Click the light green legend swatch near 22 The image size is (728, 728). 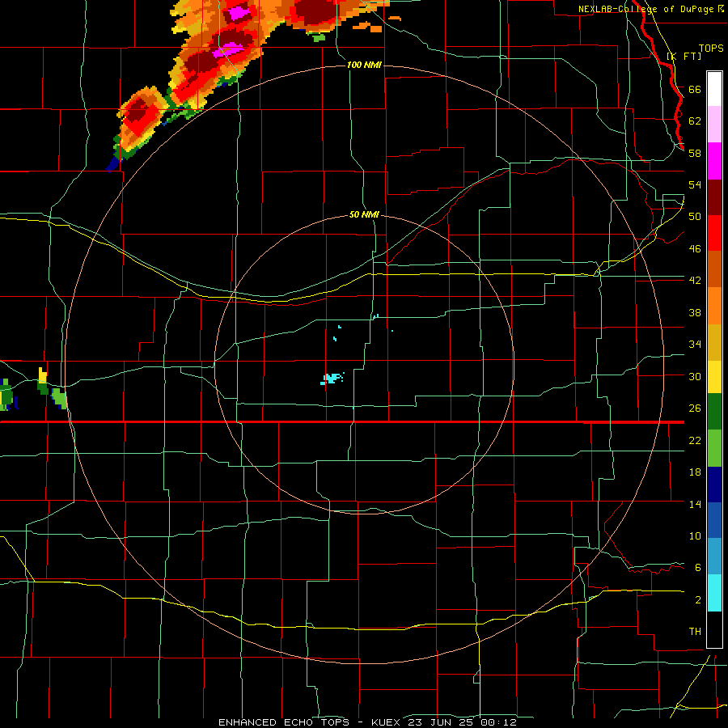[714, 448]
